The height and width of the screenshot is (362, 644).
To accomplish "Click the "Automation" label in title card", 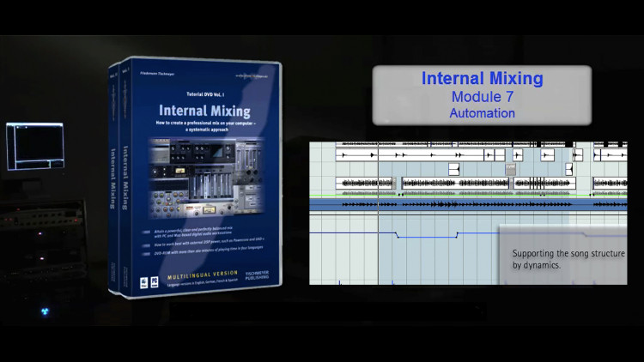I will click(x=483, y=113).
